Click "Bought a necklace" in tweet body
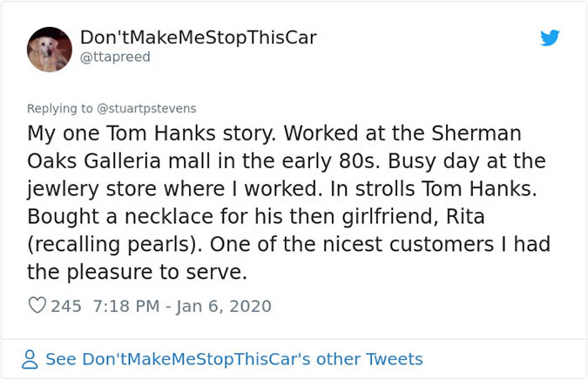Screen dimensions: 588x380 [101, 216]
